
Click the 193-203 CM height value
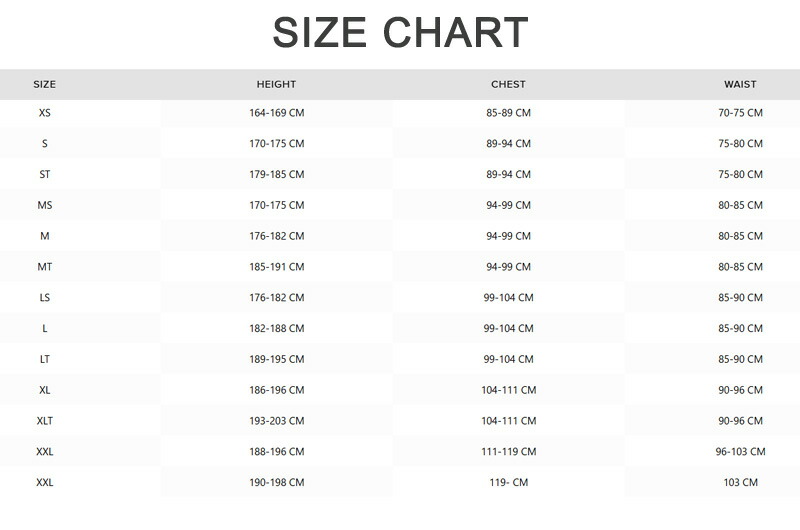click(276, 421)
